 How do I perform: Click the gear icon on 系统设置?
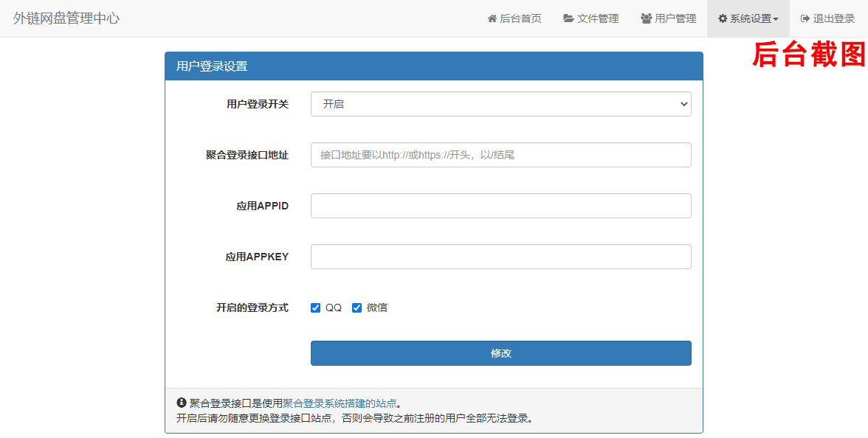(724, 18)
